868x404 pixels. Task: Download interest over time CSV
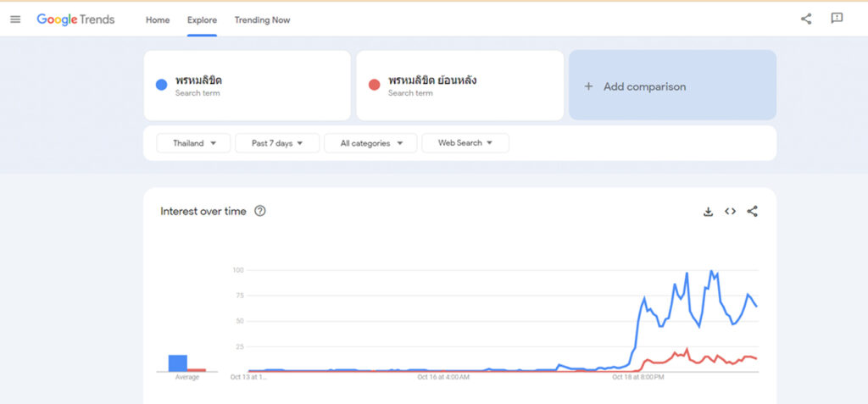click(x=708, y=212)
